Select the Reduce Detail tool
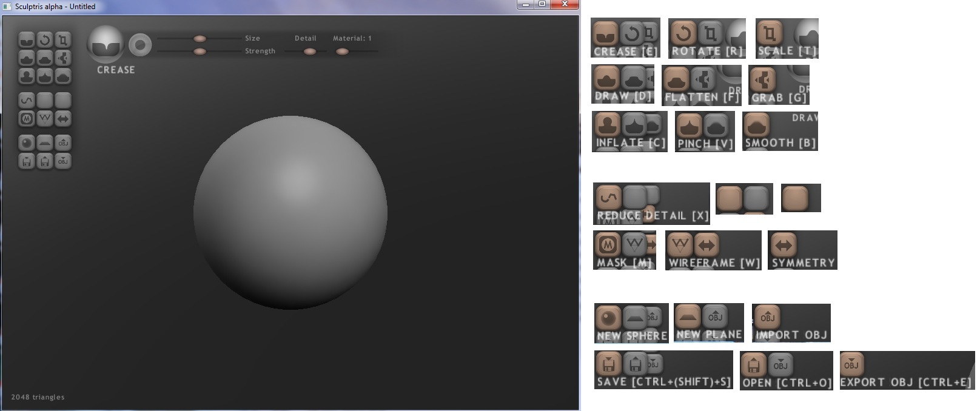980x411 pixels. (27, 100)
